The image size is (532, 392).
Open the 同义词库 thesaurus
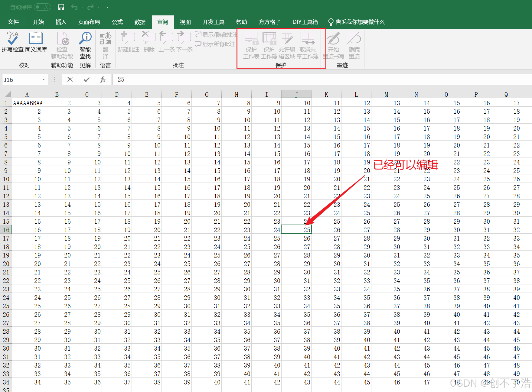tap(36, 42)
